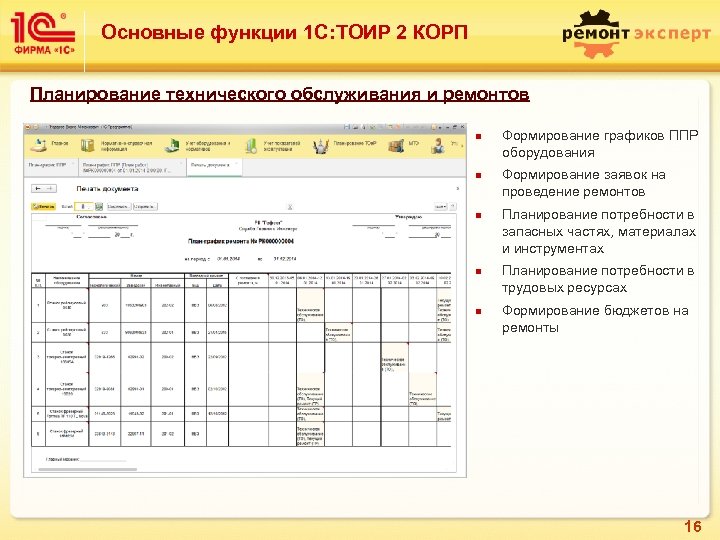Select the Главное section label
This screenshot has width=720, height=540.
click(60, 143)
